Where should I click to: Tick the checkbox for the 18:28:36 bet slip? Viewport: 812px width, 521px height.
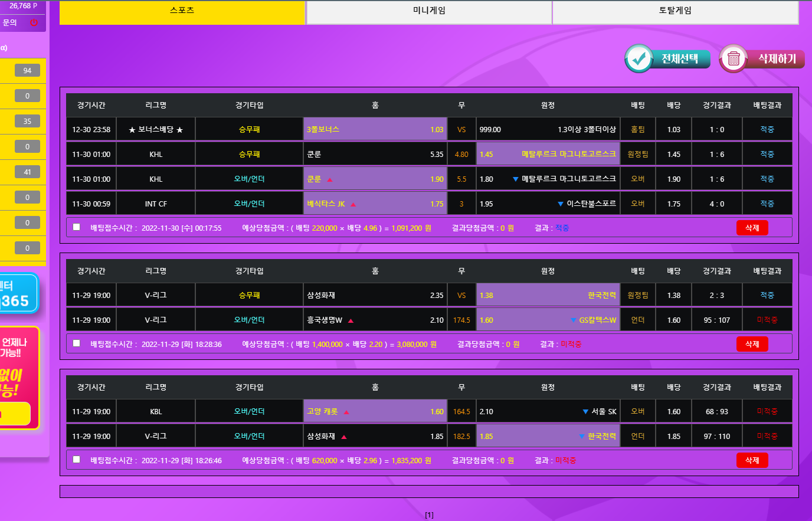[77, 343]
